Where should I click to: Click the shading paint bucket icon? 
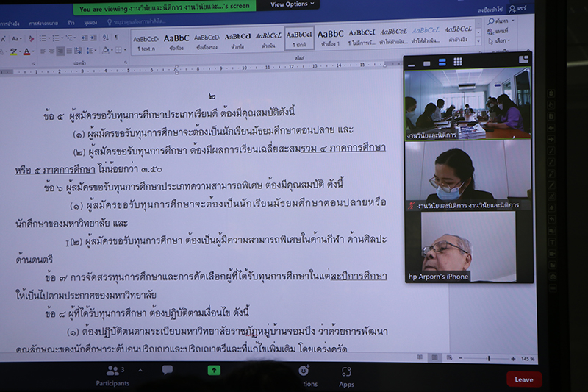(106, 50)
